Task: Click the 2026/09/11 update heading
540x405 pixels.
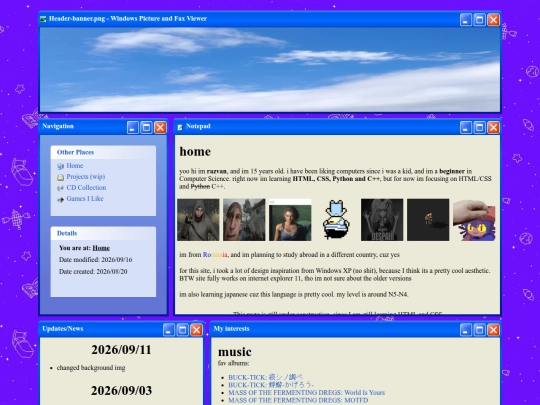Action: tap(121, 350)
